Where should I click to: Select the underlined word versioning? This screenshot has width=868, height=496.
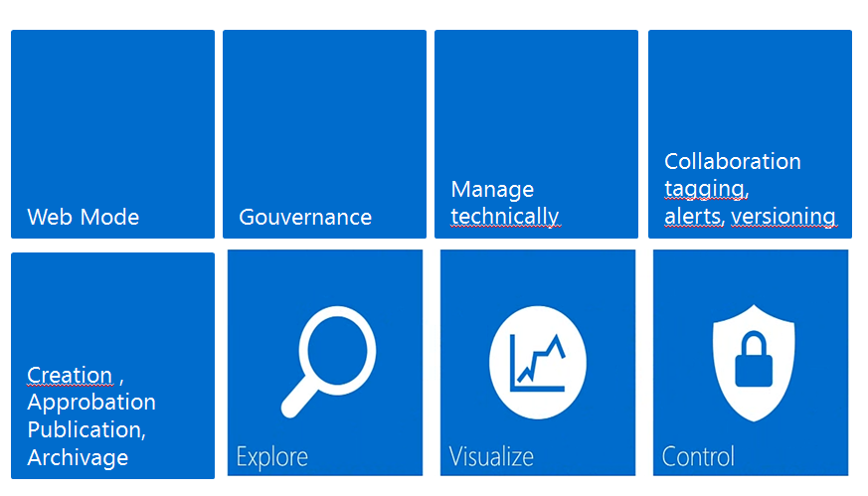click(x=783, y=217)
